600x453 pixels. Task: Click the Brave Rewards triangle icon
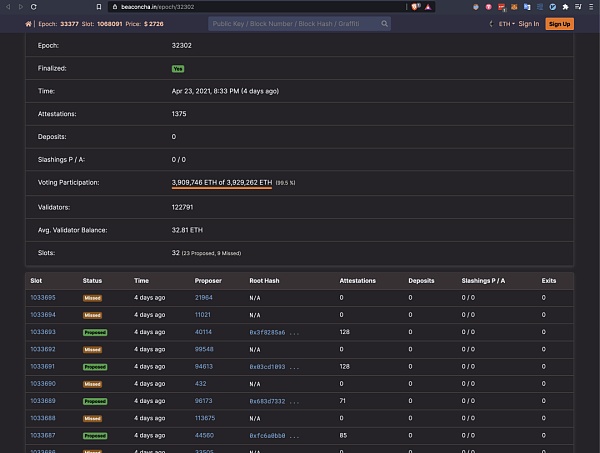tap(429, 6)
